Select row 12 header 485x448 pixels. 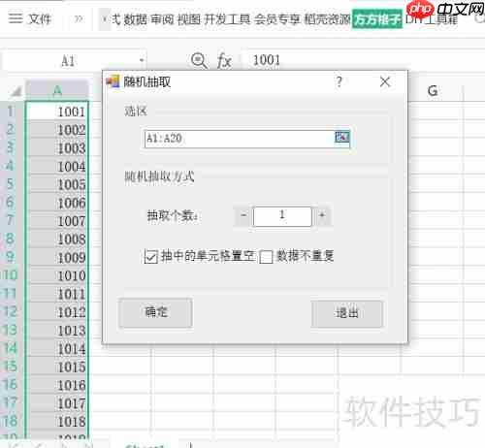point(11,311)
